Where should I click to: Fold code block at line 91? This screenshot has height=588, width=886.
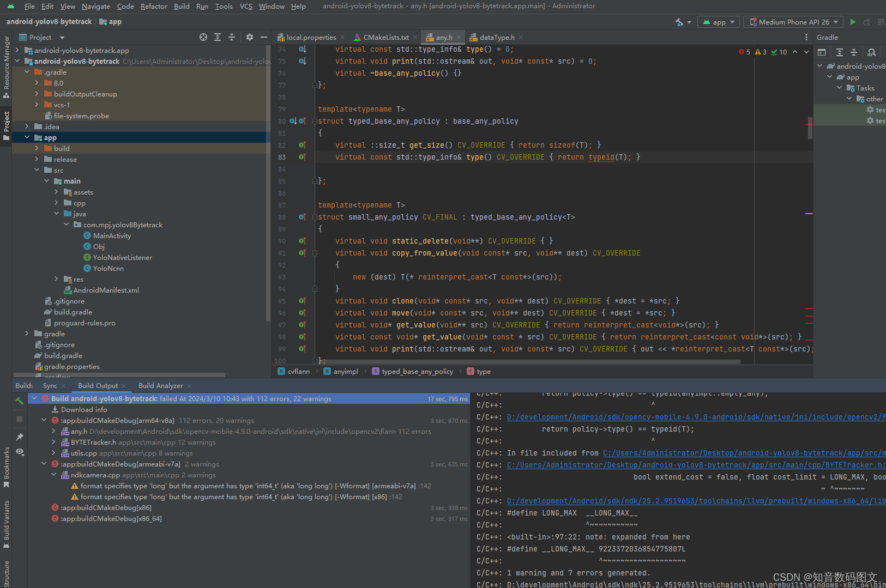(x=315, y=253)
